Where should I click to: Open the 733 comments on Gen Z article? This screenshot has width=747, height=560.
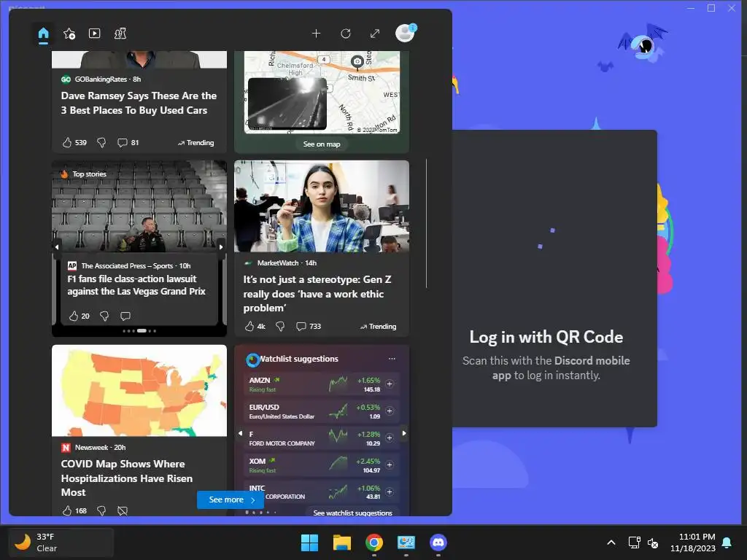tap(309, 326)
